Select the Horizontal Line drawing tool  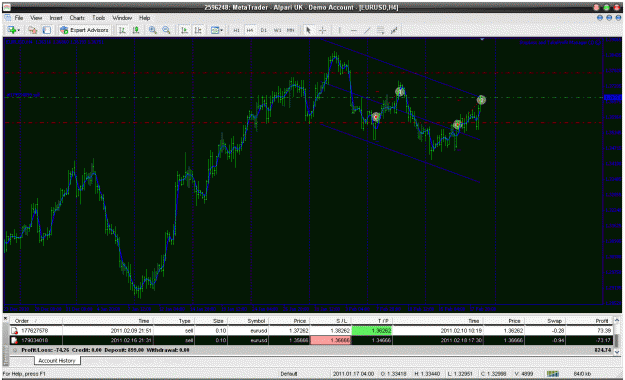pos(354,30)
